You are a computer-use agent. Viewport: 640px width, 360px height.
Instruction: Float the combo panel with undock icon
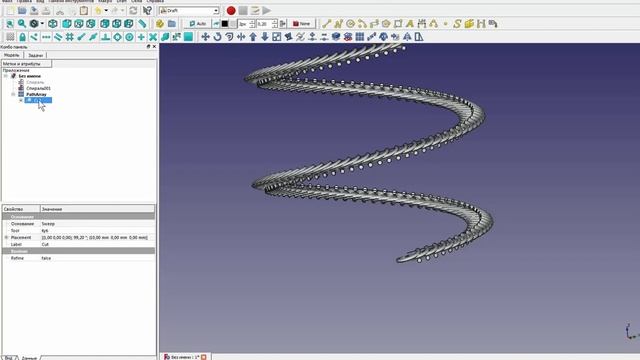tap(148, 47)
